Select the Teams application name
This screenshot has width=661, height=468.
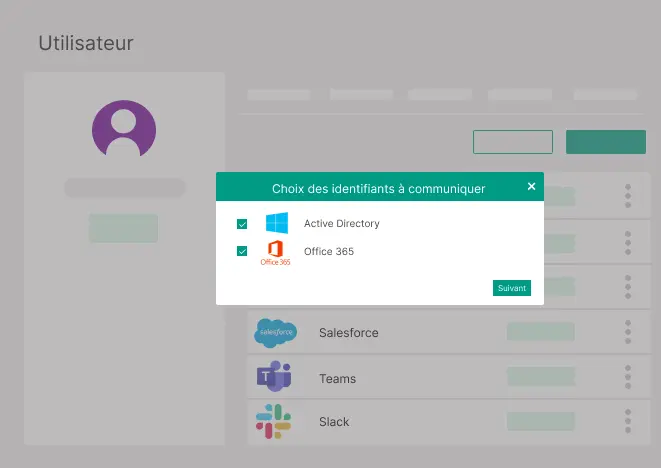(x=337, y=379)
